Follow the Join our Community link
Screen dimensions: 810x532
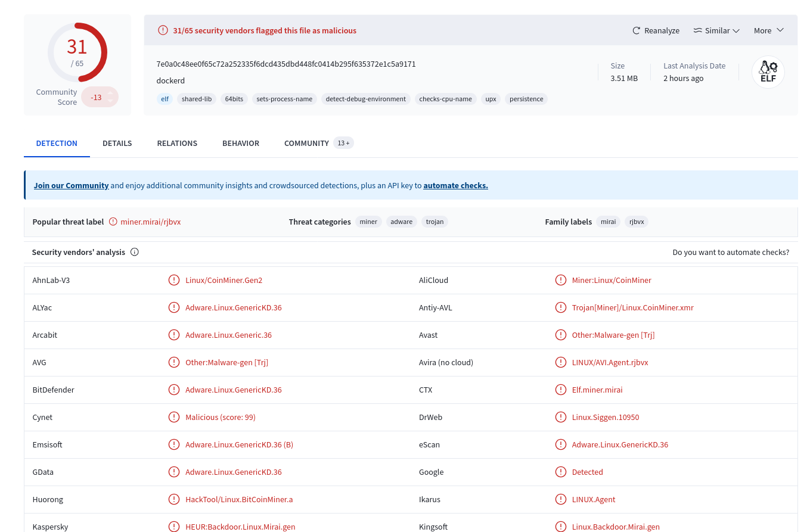point(71,185)
